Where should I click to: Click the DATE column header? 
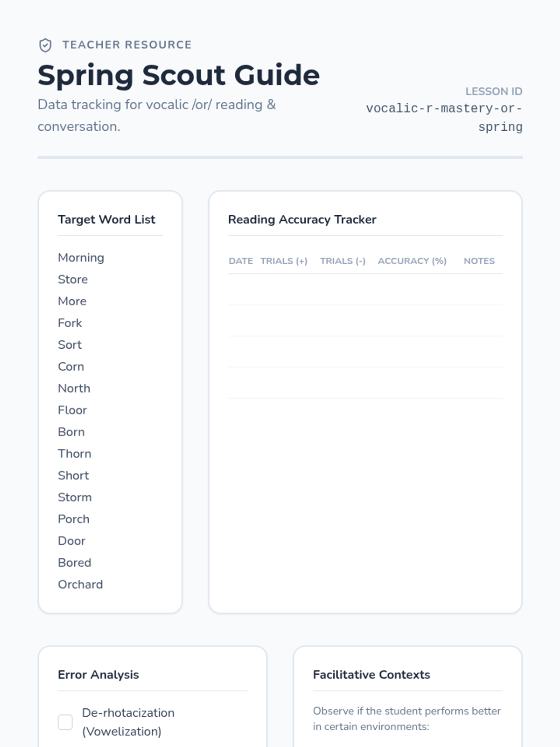[240, 261]
